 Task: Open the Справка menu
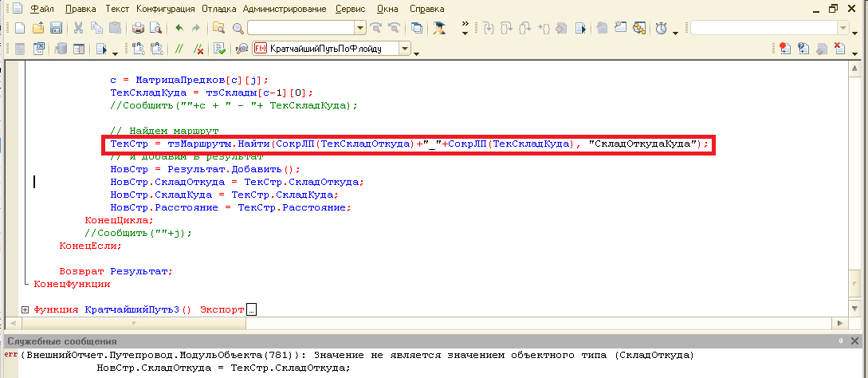[426, 10]
